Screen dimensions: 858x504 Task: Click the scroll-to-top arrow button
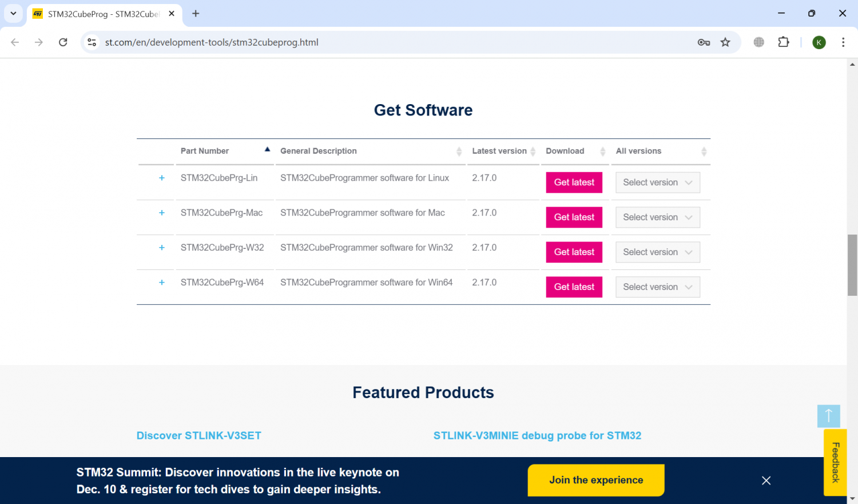tap(828, 416)
